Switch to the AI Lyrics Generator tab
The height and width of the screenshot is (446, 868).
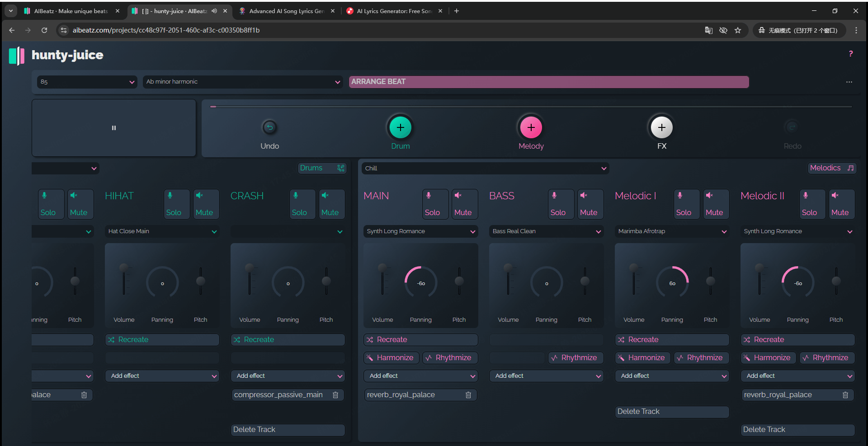click(x=390, y=11)
